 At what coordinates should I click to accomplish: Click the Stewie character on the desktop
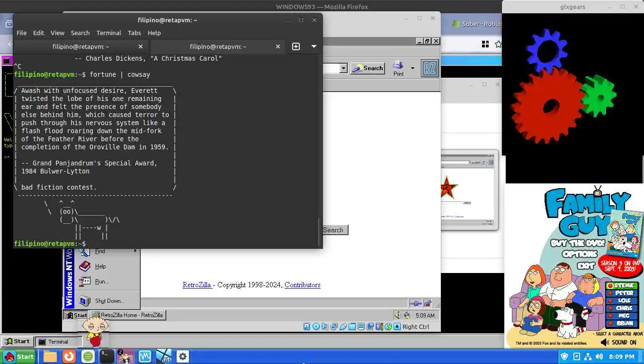click(x=95, y=332)
